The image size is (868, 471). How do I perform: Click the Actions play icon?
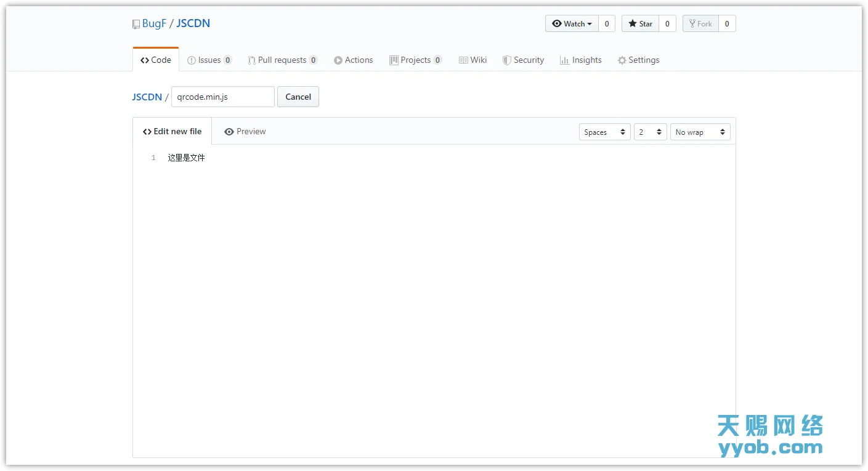pyautogui.click(x=338, y=60)
